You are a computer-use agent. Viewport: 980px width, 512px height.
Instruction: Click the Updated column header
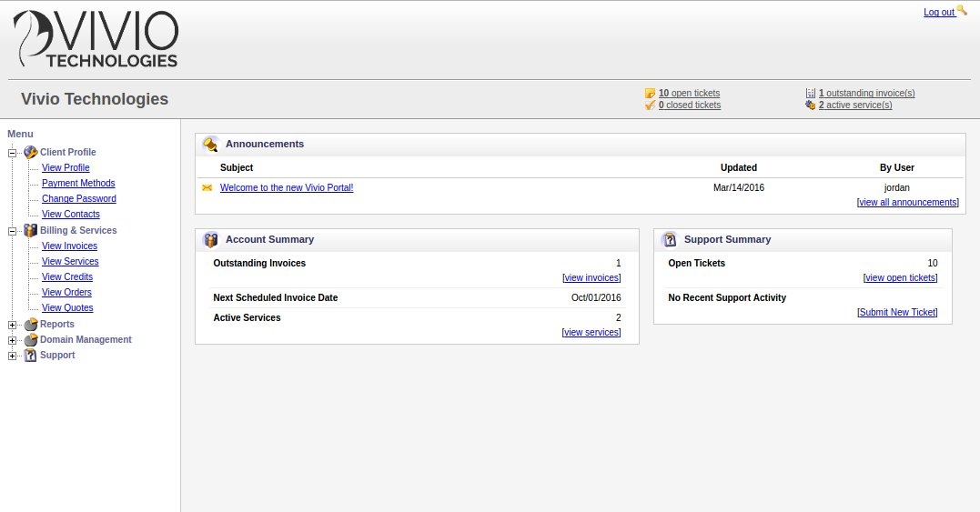point(738,167)
